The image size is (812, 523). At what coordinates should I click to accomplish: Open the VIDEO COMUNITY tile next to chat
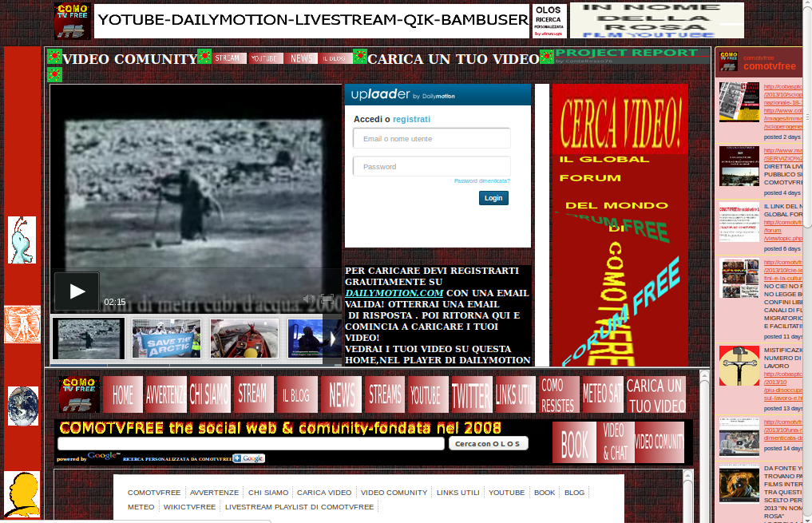point(660,442)
